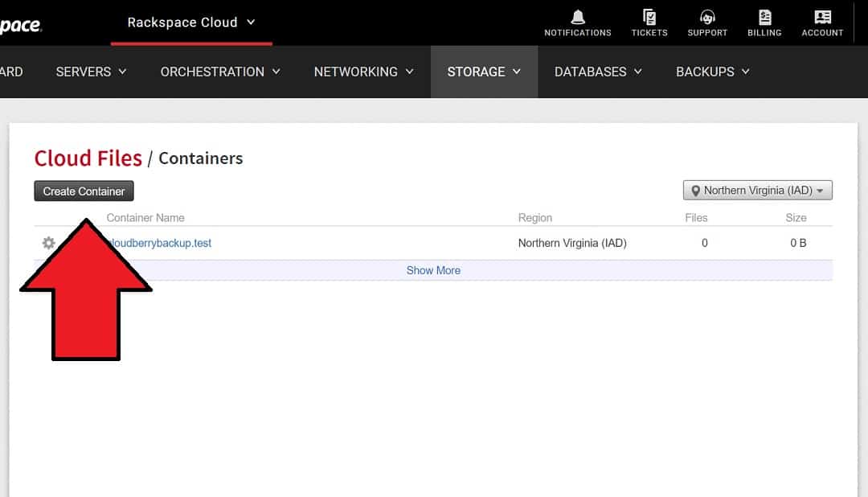Expand the Rackspace Cloud product switcher
Image resolution: width=868 pixels, height=497 pixels.
coord(191,23)
